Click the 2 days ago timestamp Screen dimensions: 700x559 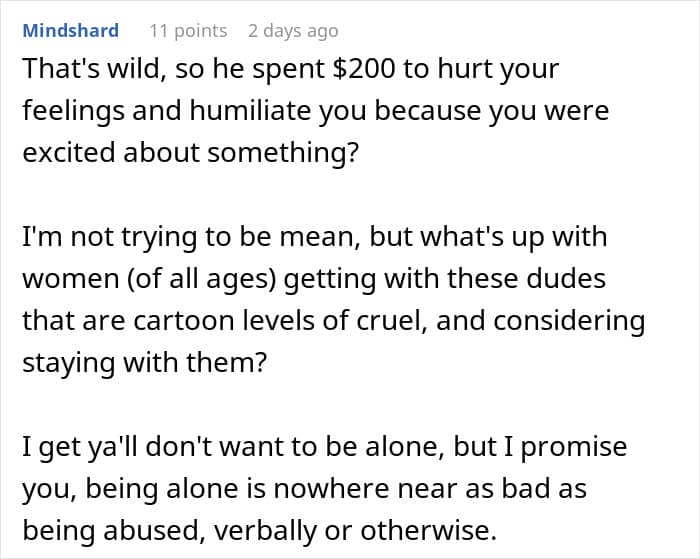pos(293,31)
